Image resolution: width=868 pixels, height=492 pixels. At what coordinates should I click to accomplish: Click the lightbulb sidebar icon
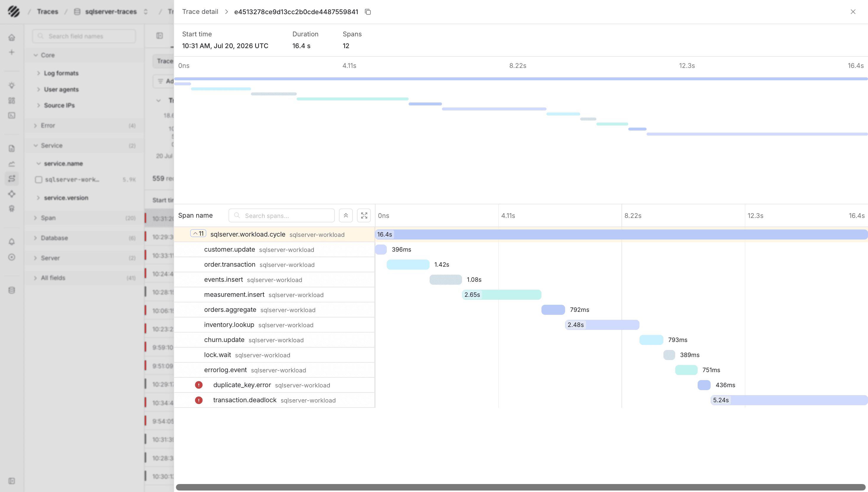tap(12, 85)
